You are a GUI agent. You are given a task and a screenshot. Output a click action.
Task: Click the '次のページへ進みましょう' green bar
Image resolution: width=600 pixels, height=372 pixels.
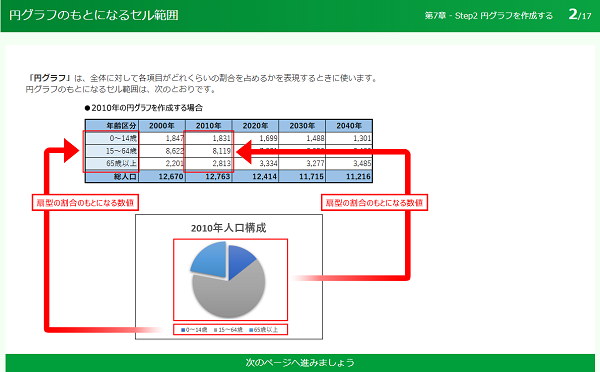coord(300,362)
